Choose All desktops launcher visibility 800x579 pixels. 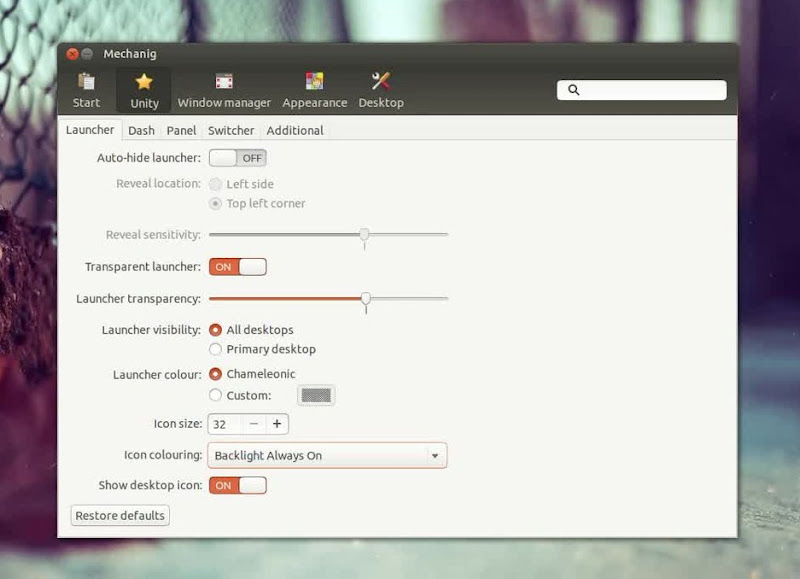click(x=215, y=330)
